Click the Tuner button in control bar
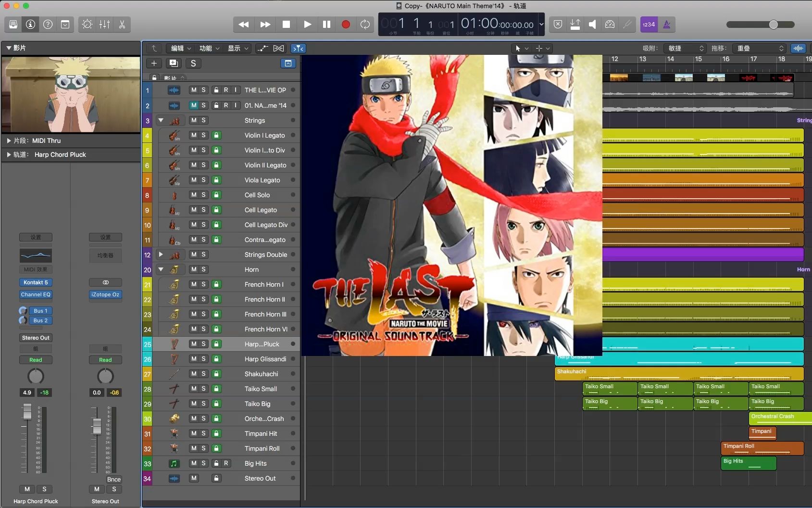The width and height of the screenshot is (812, 508). pyautogui.click(x=627, y=25)
